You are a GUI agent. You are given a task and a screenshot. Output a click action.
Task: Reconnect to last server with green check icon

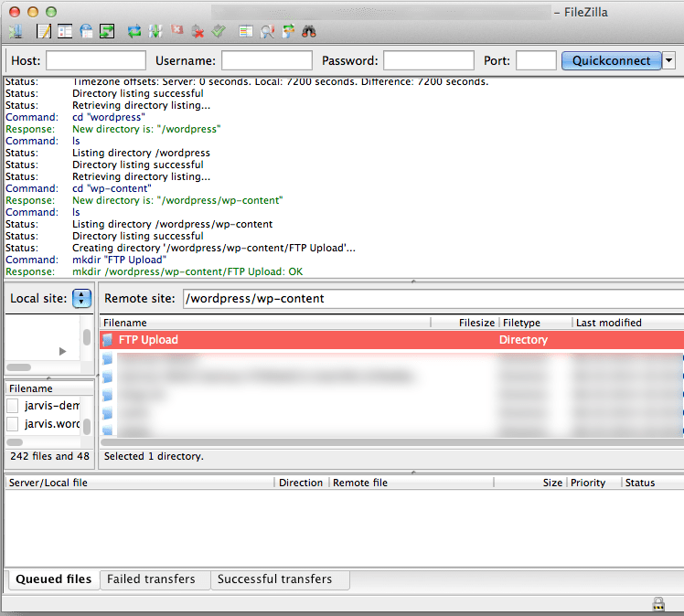coord(219,31)
